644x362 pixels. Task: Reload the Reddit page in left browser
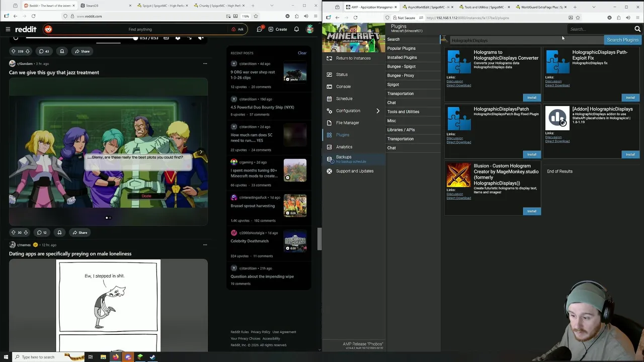[33, 16]
